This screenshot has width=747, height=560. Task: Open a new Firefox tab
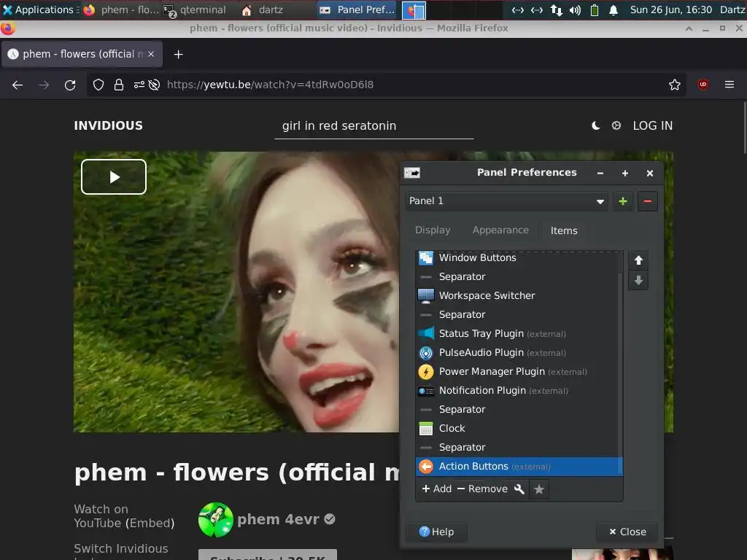178,54
